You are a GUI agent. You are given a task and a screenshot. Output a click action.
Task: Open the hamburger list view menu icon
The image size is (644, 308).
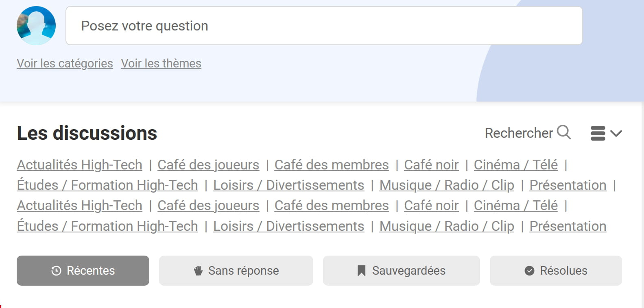coord(598,133)
